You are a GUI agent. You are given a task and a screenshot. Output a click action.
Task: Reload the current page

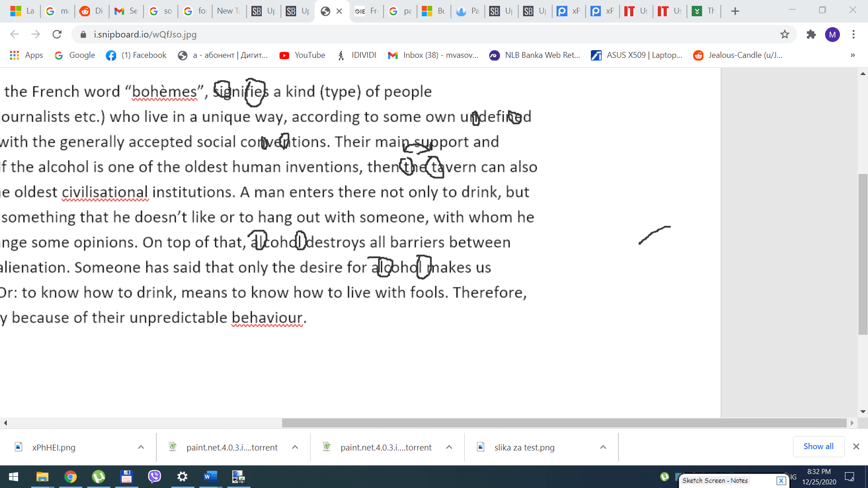[57, 34]
